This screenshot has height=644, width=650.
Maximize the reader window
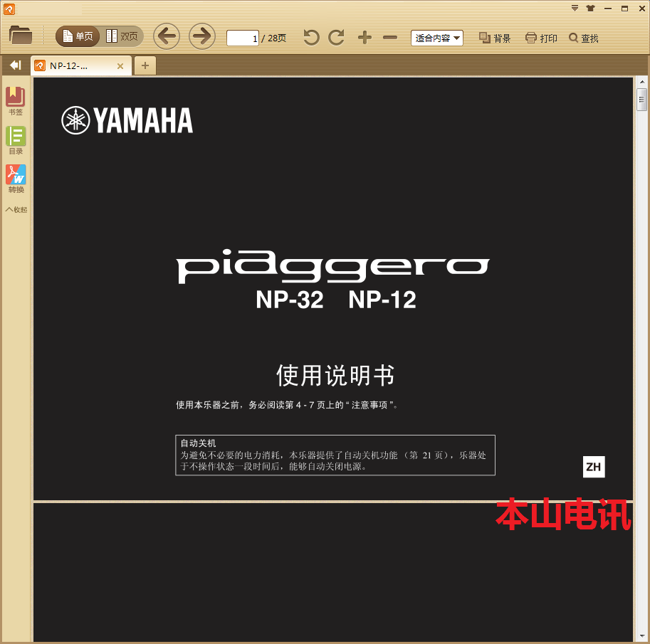pos(624,9)
